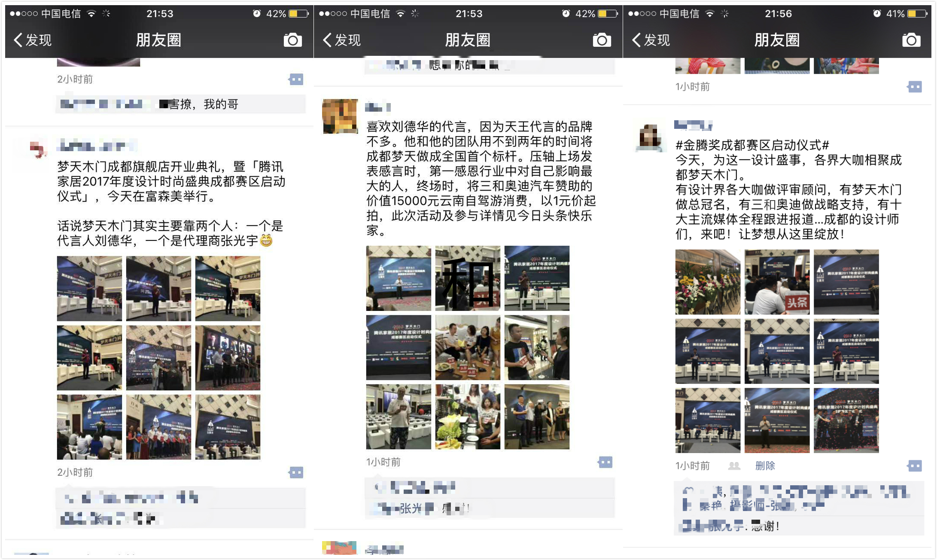This screenshot has height=560, width=937.
Task: Open comment bubble under the 梦天木门成都旗舰店 post
Action: click(296, 472)
